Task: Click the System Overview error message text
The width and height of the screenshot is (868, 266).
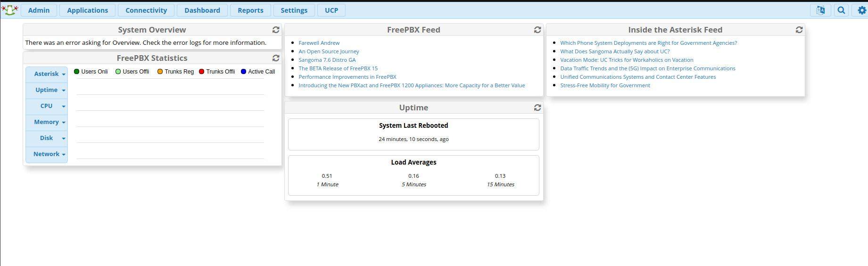Action: 146,42
